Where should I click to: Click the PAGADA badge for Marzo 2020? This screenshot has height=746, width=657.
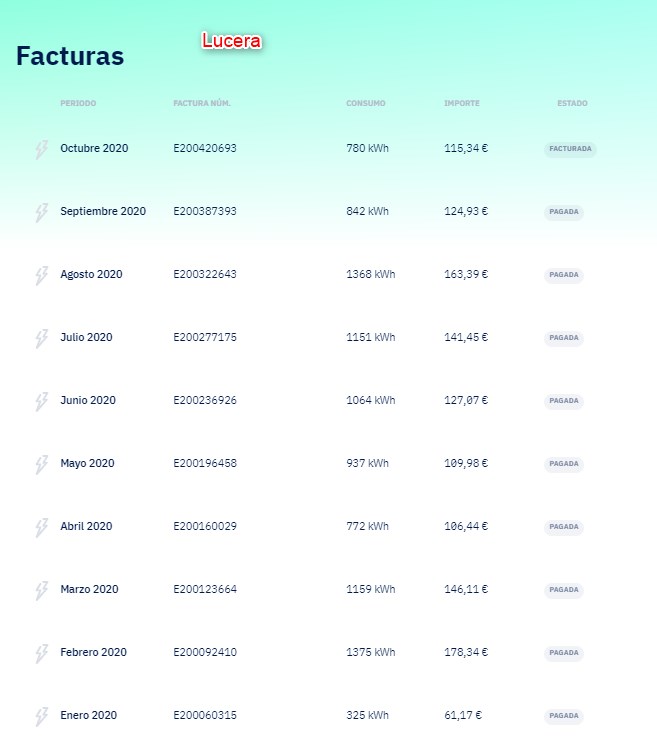564,590
